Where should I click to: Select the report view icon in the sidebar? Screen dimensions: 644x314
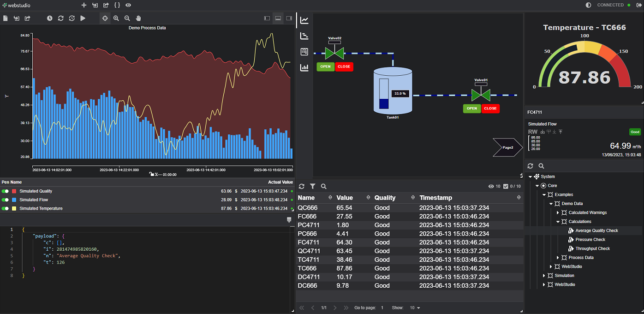click(304, 52)
